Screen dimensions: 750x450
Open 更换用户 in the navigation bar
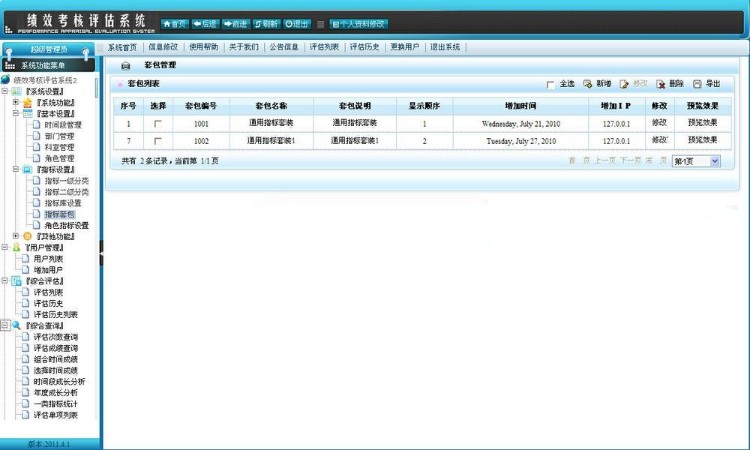point(405,47)
